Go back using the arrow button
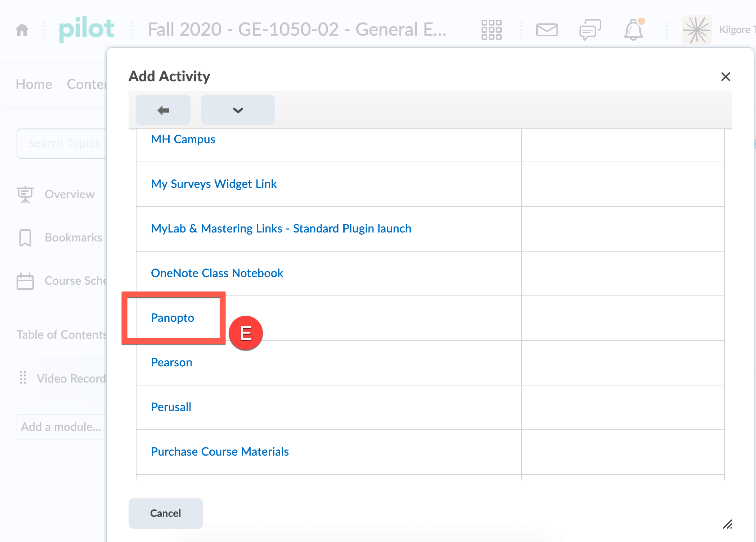The width and height of the screenshot is (756, 542). point(163,110)
